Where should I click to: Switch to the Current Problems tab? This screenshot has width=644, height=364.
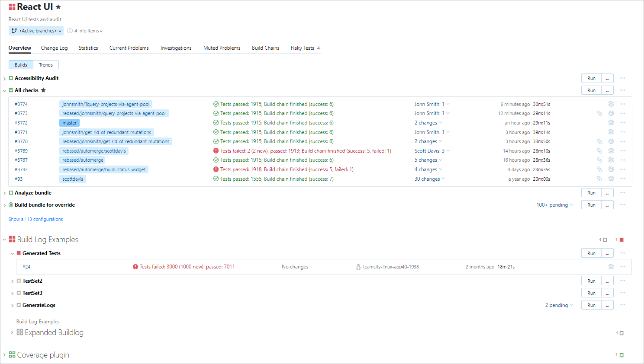(x=129, y=48)
